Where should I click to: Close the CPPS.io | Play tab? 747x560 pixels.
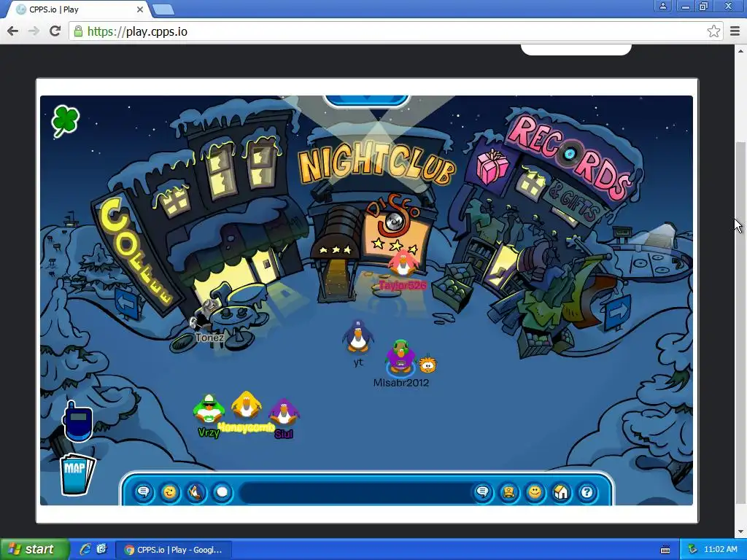click(139, 9)
